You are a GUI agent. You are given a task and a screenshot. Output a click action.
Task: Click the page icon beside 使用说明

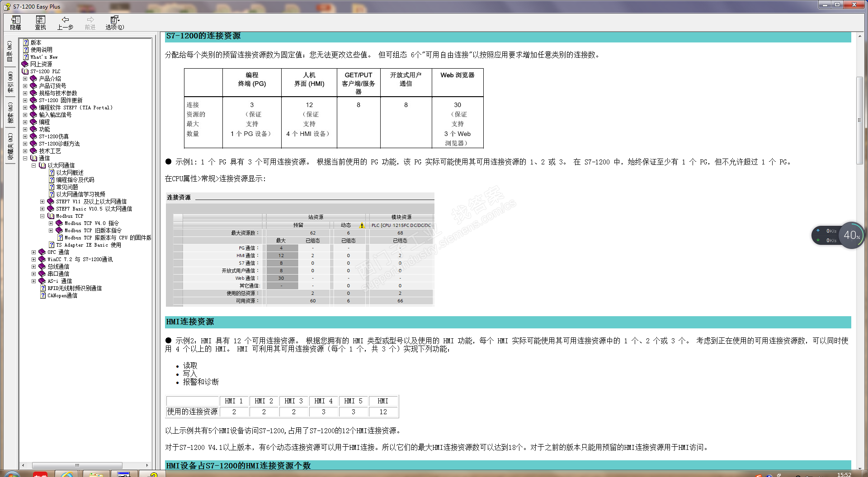[x=26, y=50]
